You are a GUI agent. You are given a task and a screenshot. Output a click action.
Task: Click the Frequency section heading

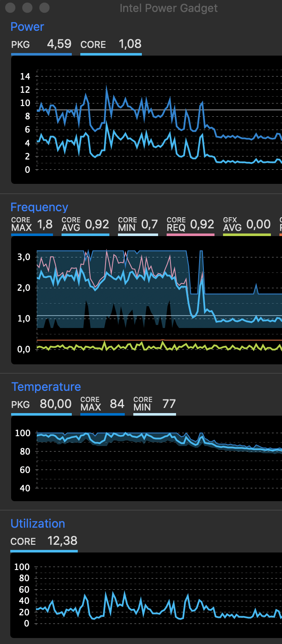point(39,207)
